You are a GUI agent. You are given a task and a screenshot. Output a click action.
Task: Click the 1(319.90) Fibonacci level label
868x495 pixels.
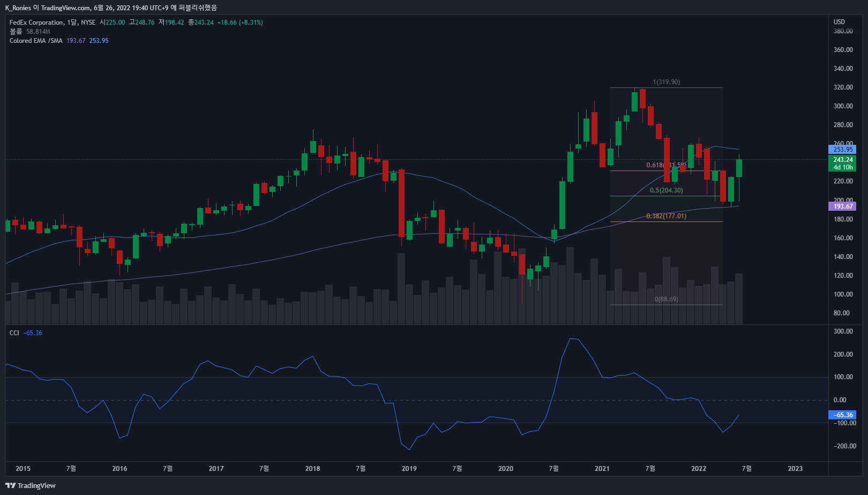coord(666,82)
